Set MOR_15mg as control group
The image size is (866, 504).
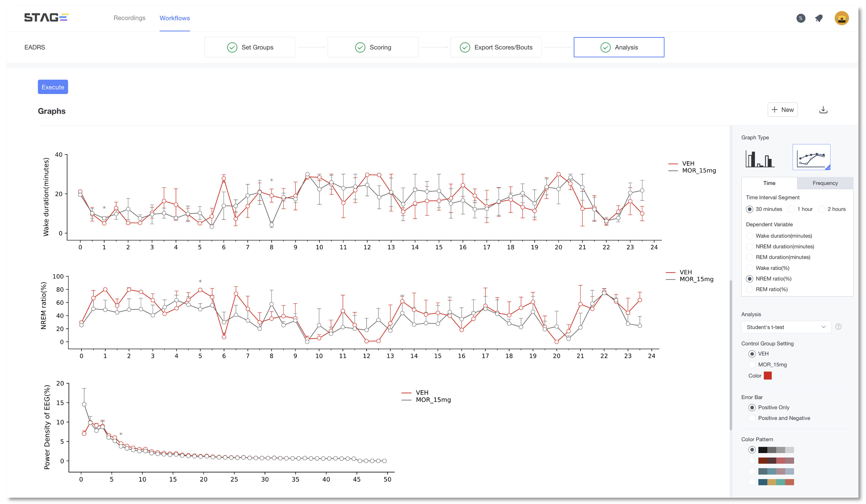click(x=752, y=365)
